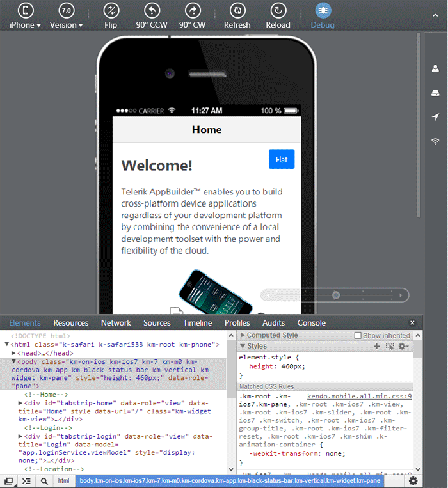The height and width of the screenshot is (488, 448).
Task: Click the Welcome! heading in app
Action: (157, 165)
